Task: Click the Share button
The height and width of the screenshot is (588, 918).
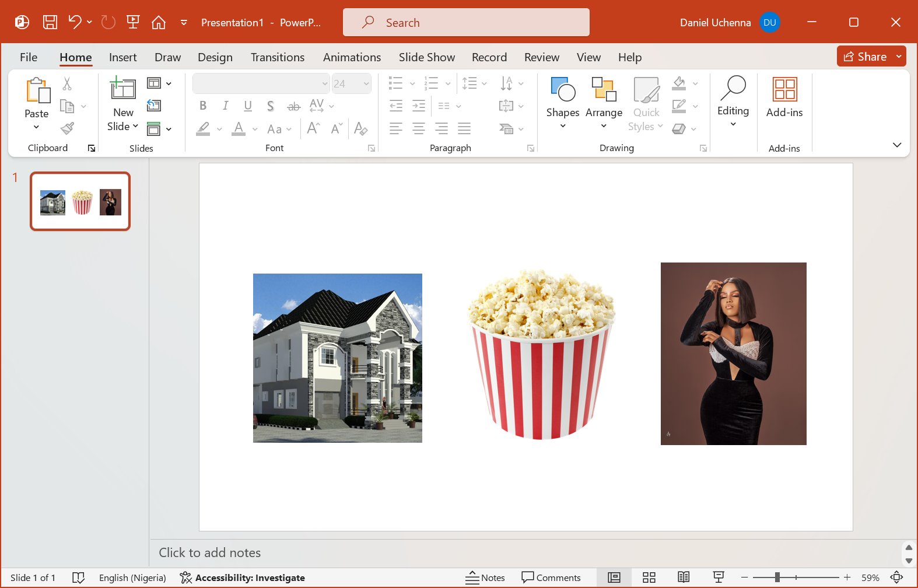Action: coord(866,57)
